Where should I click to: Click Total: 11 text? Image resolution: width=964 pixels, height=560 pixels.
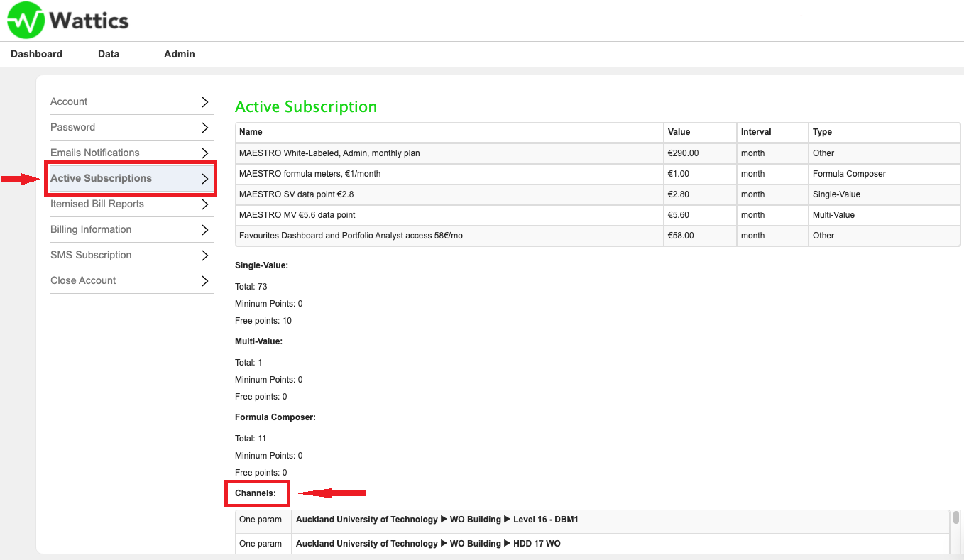(x=251, y=439)
